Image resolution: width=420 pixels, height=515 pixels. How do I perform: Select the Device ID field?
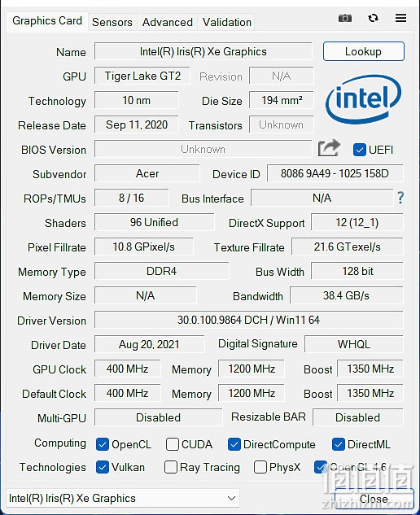click(335, 173)
